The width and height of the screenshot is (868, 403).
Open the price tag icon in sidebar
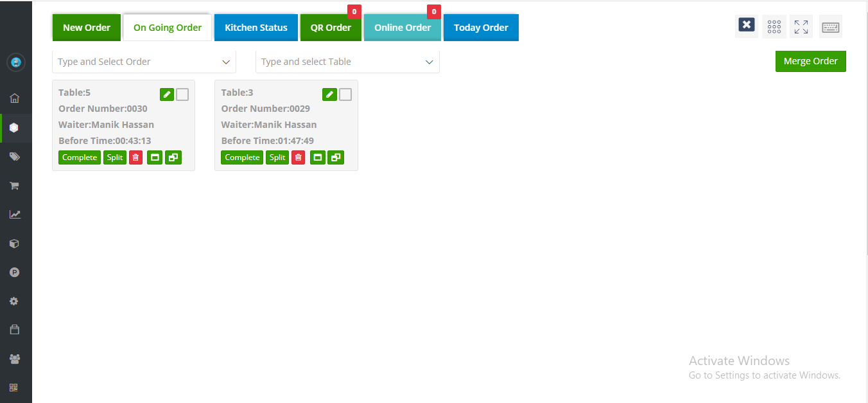click(x=14, y=157)
